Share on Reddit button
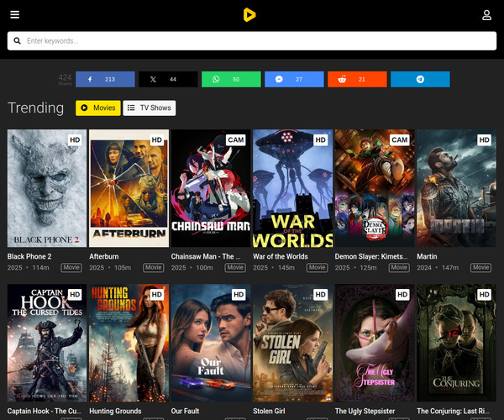This screenshot has height=420, width=504. pos(357,79)
